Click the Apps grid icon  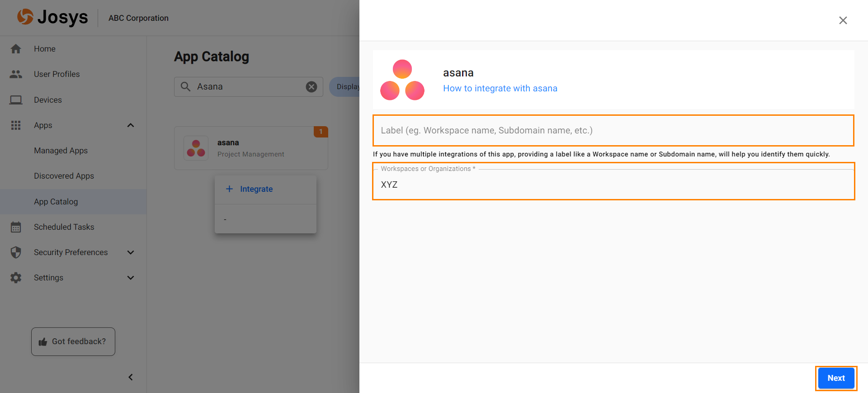click(x=16, y=125)
